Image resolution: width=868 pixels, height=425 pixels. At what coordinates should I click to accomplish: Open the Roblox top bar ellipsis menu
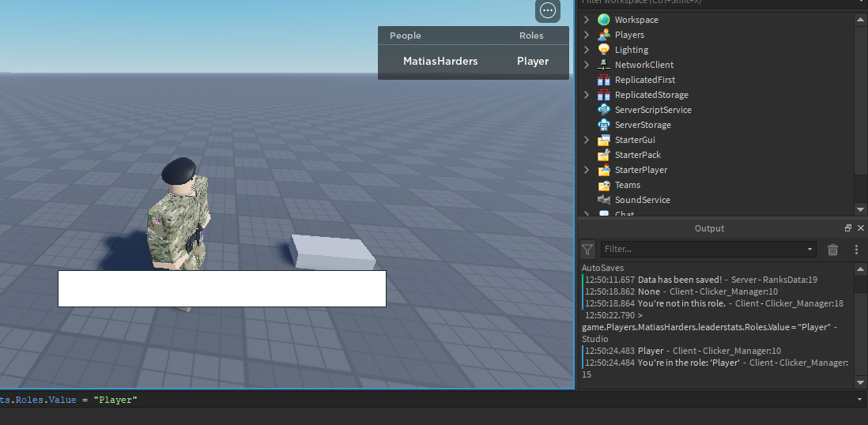point(548,10)
